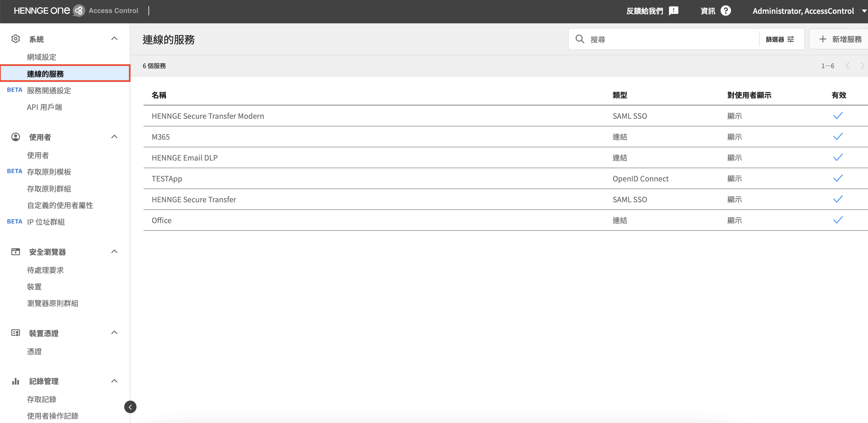Click the valid checkmark for Office

click(x=838, y=220)
